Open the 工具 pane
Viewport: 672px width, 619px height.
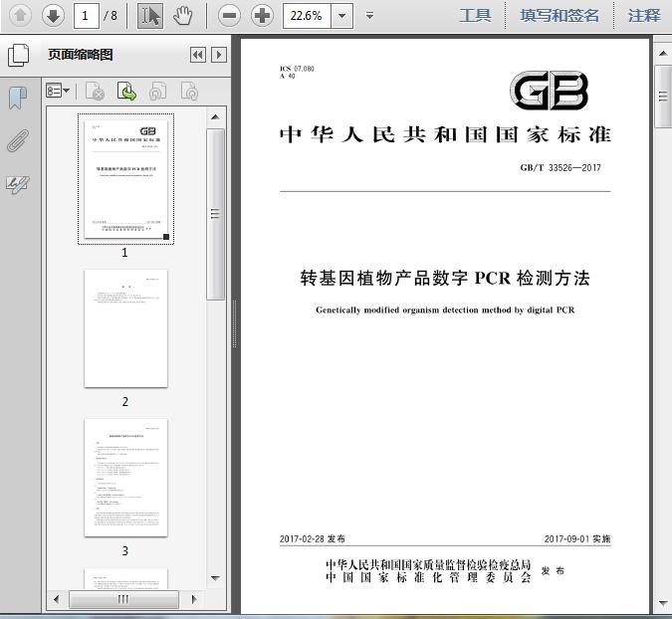click(x=475, y=15)
